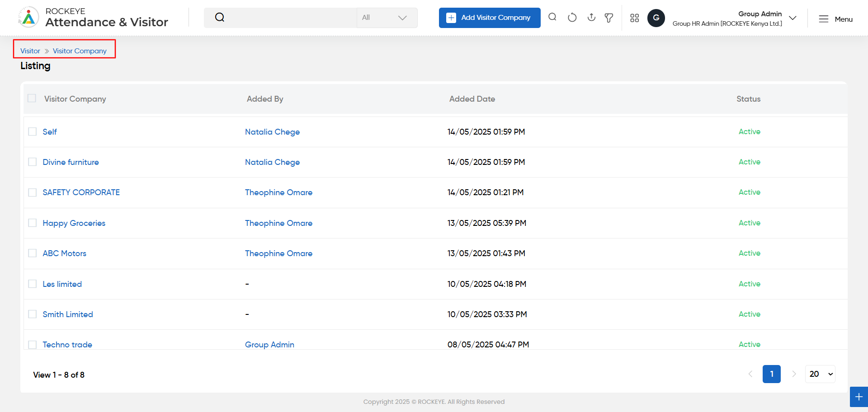The height and width of the screenshot is (412, 868).
Task: Tick the ABC Motors checkbox
Action: coord(32,253)
